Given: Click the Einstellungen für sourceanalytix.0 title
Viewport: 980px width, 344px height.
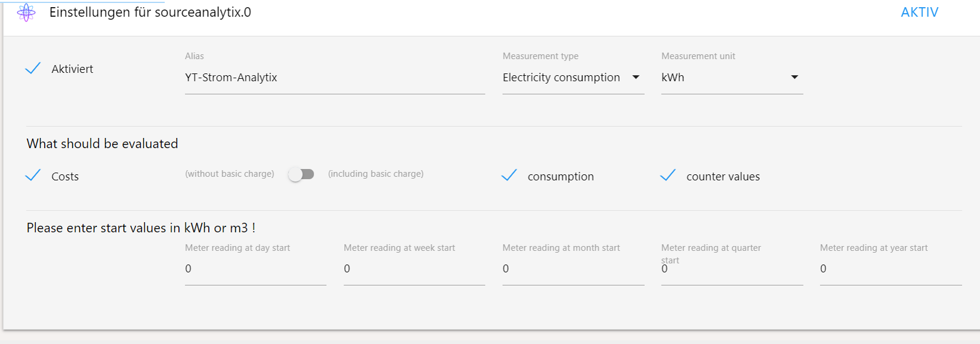Looking at the screenshot, I should 150,13.
